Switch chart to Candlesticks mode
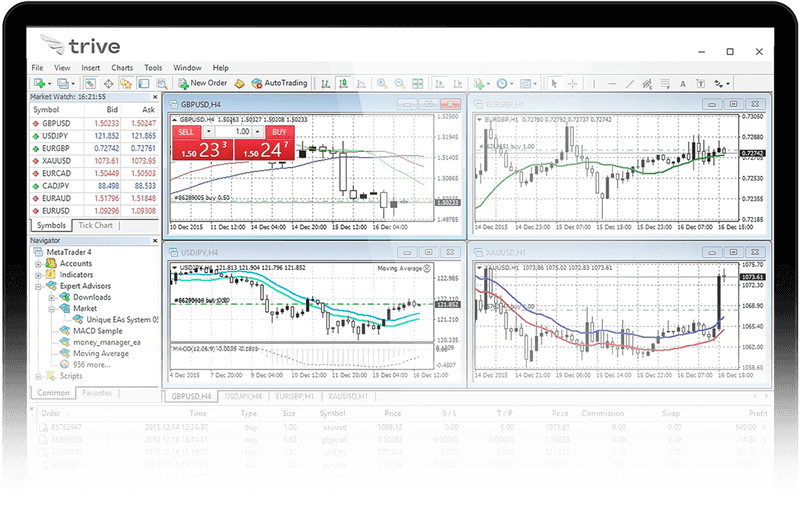The height and width of the screenshot is (525, 800). 343,83
